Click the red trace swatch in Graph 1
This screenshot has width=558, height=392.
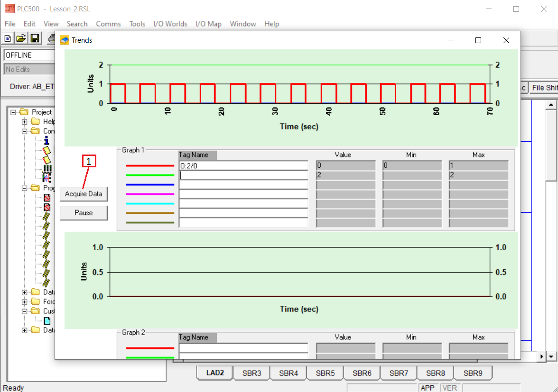pyautogui.click(x=150, y=165)
